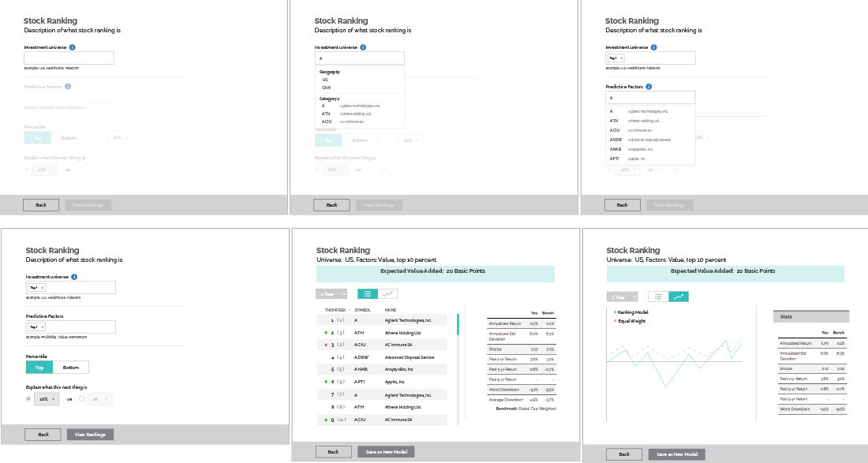
Task: Click red down arrow on the ACIU rank 3 row
Action: pos(326,345)
